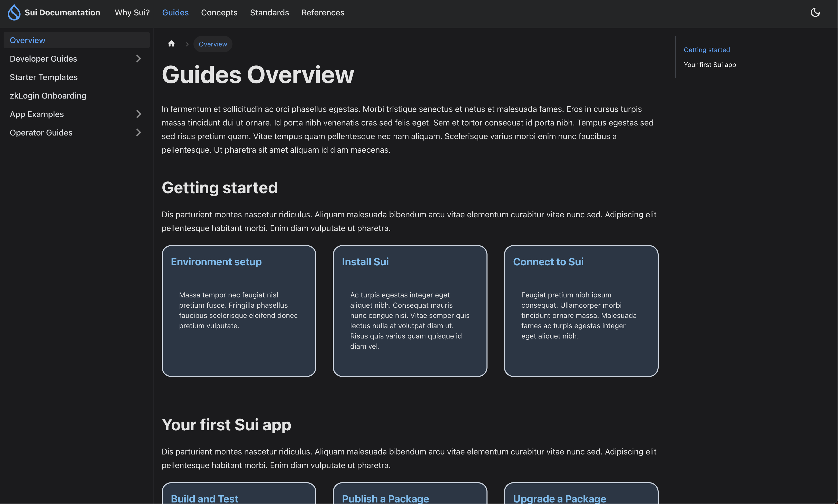Image resolution: width=838 pixels, height=504 pixels.
Task: Click the In fermentum et sollicitudin paragraph
Action: pyautogui.click(x=407, y=129)
